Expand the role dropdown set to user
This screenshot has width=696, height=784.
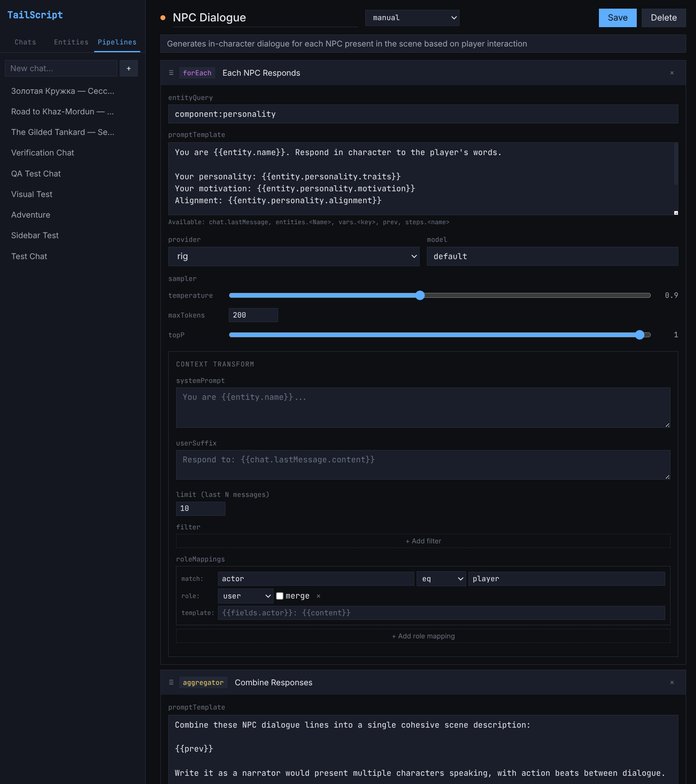pos(246,596)
